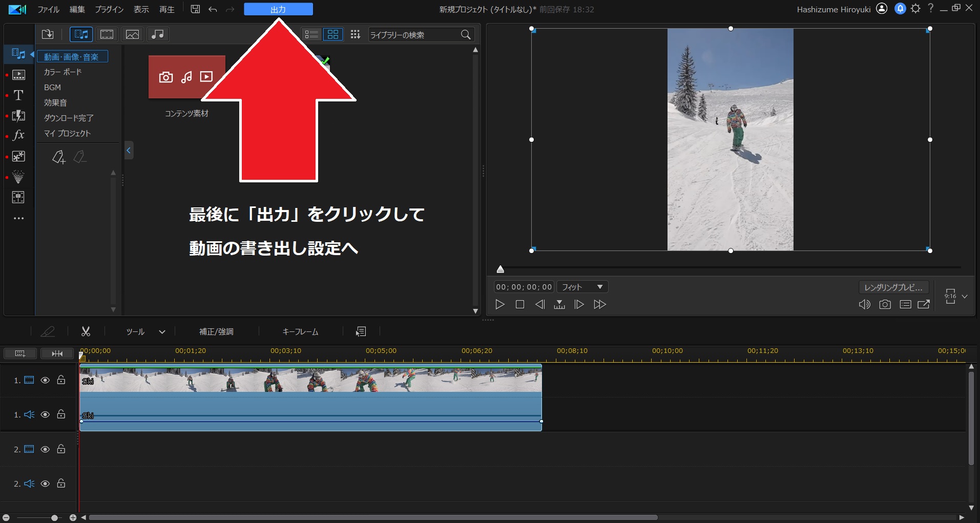Open the コンテンツ素材 thumbnail

pos(187,77)
